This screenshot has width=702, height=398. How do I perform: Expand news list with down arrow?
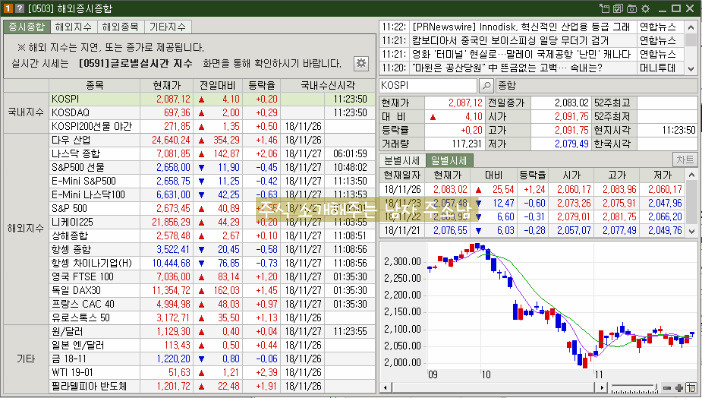691,68
